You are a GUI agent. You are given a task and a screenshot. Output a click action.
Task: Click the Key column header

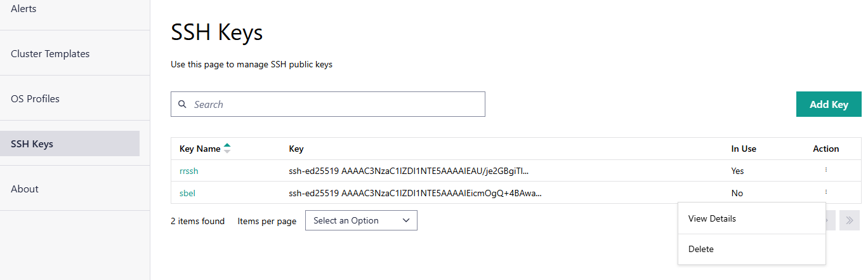pos(296,149)
